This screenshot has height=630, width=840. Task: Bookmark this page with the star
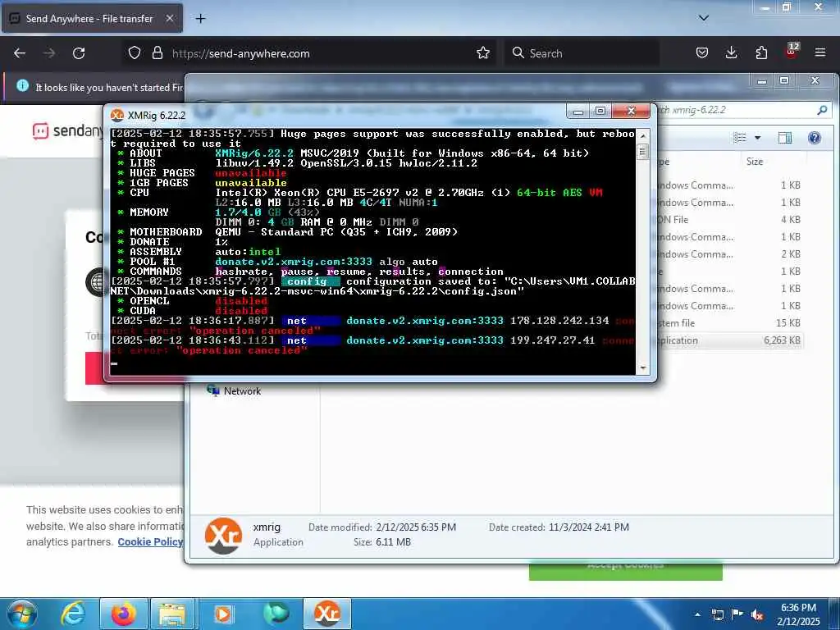(x=483, y=53)
